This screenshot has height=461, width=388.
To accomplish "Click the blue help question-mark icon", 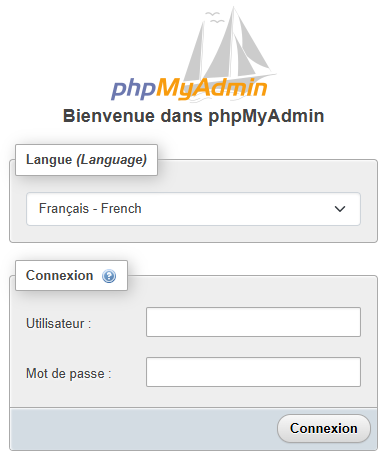I will tap(109, 276).
